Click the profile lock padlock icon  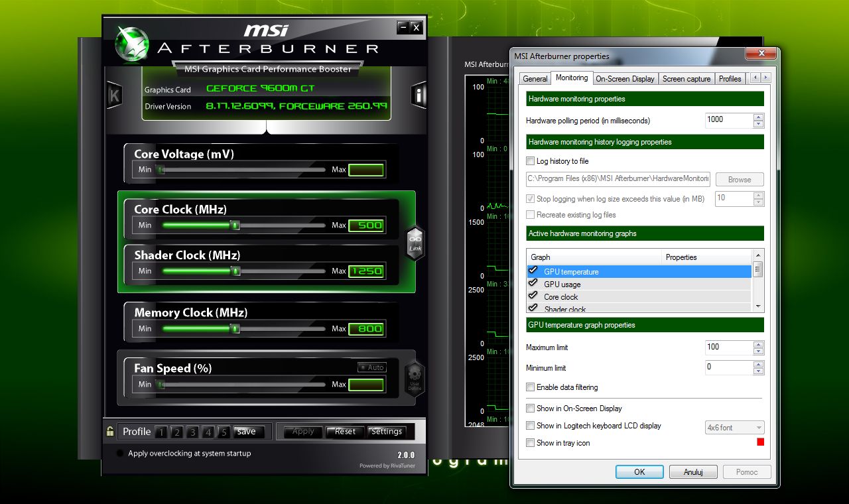(110, 432)
